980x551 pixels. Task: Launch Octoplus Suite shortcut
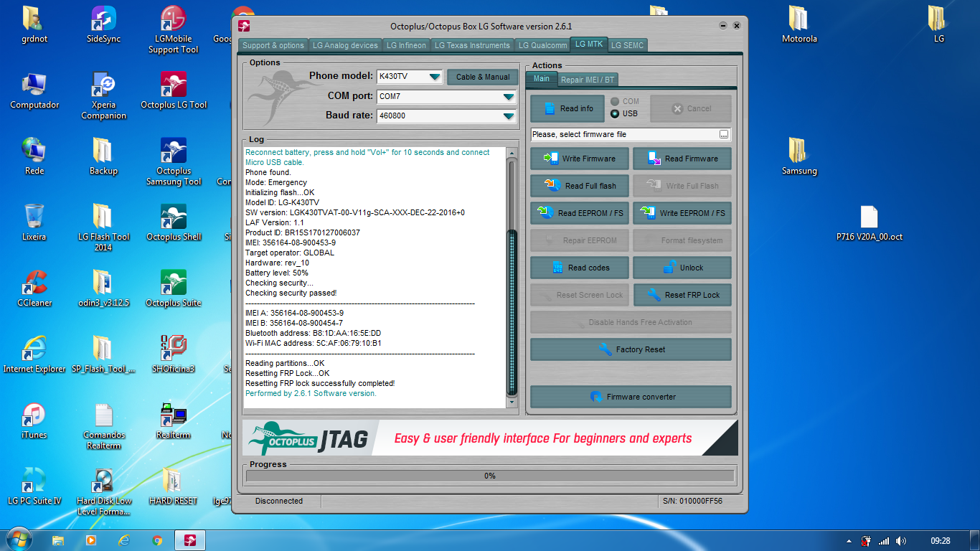[173, 289]
